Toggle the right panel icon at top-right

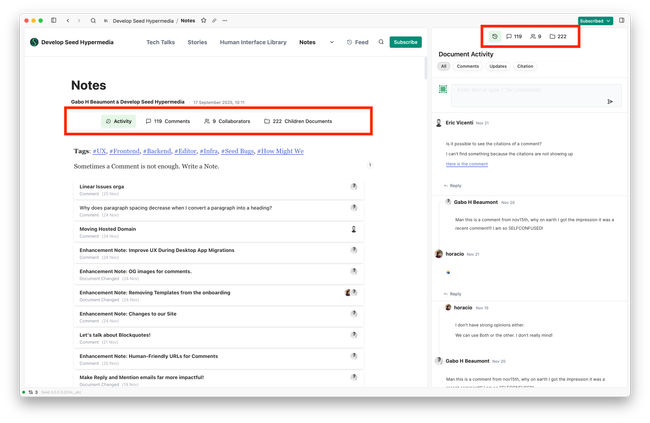coord(621,20)
